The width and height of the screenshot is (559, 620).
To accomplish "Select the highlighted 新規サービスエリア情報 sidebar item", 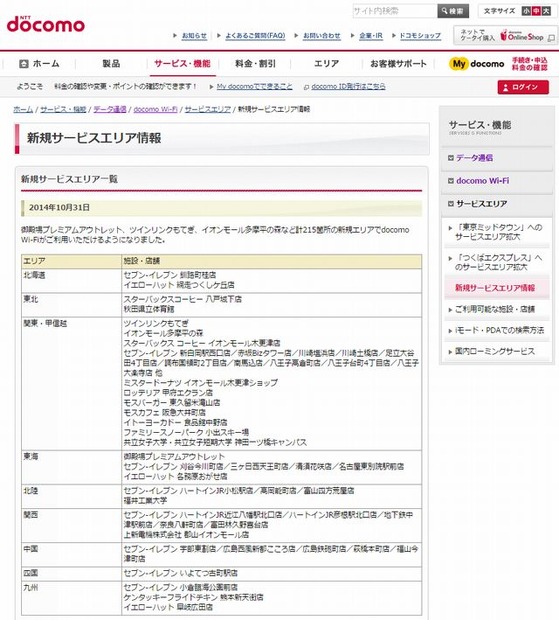I will click(495, 288).
